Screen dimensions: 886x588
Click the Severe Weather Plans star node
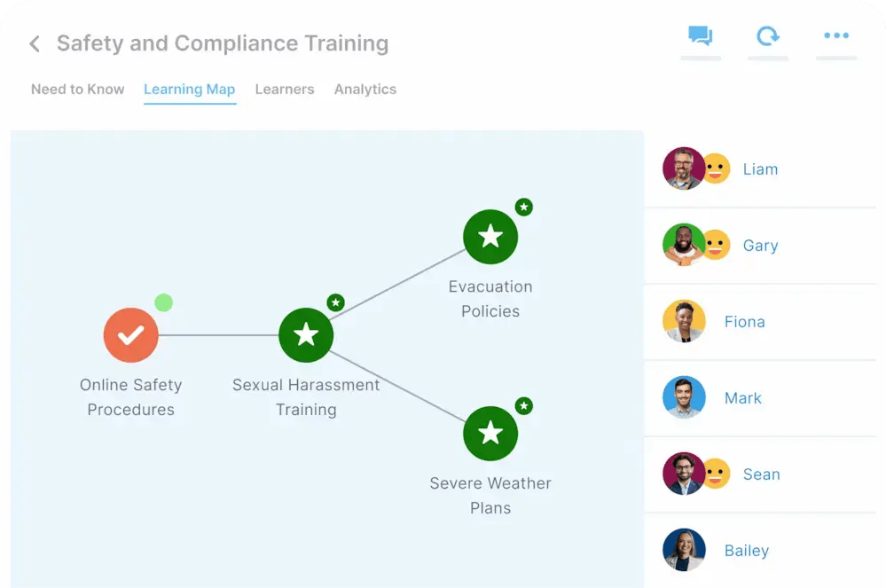490,433
